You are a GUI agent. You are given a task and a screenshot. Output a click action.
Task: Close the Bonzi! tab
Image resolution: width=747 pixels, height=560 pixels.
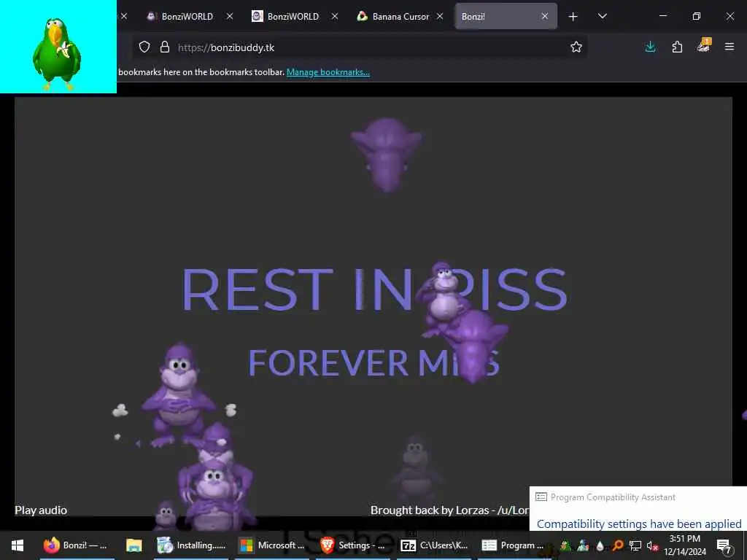tap(545, 16)
